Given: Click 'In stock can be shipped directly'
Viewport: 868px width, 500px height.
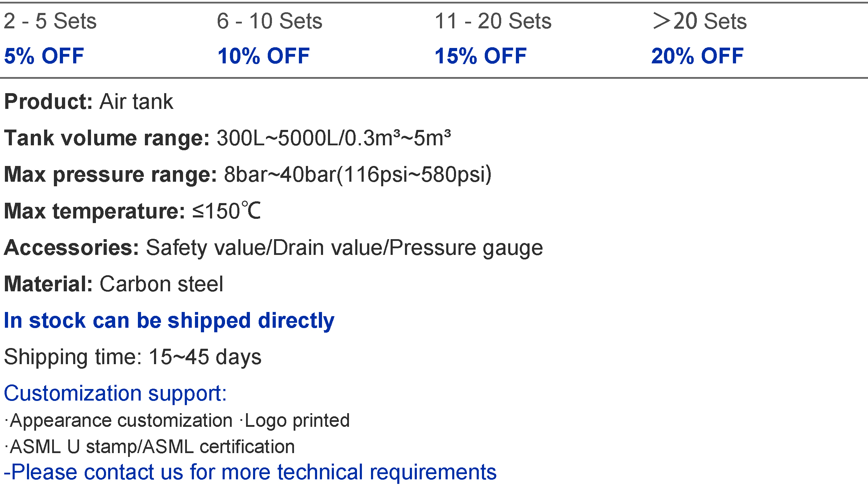Looking at the screenshot, I should tap(169, 321).
